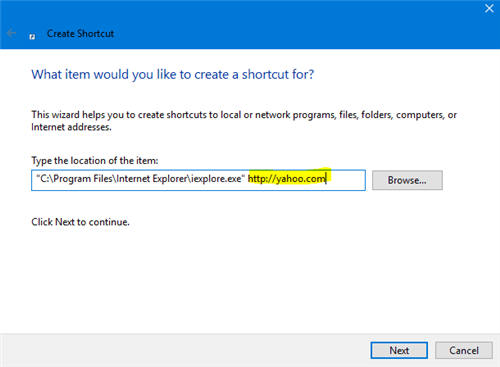Click the shortcut wizard icon beside the title
Screen dimensions: 500x367
click(32, 37)
